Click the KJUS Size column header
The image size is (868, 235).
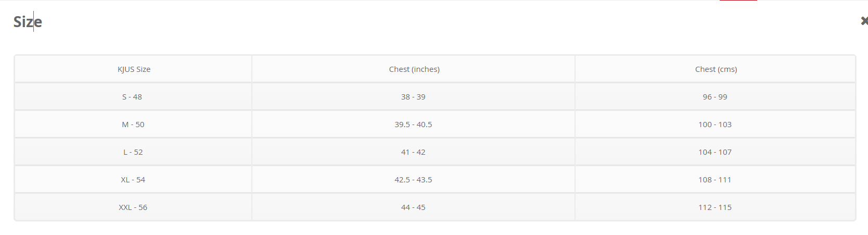134,69
